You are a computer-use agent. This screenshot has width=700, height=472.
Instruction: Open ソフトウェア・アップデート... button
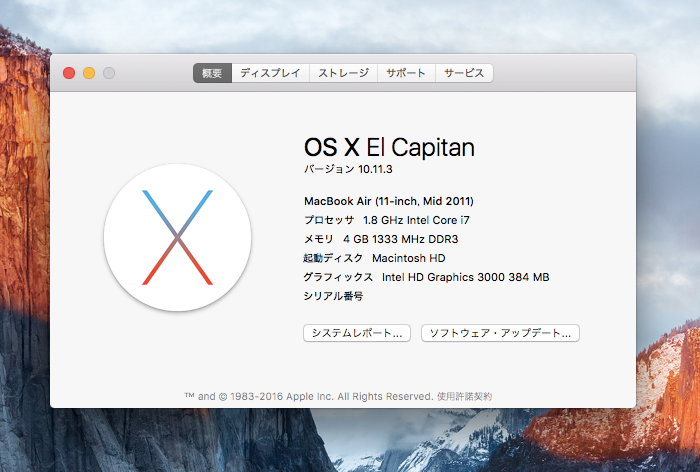500,333
